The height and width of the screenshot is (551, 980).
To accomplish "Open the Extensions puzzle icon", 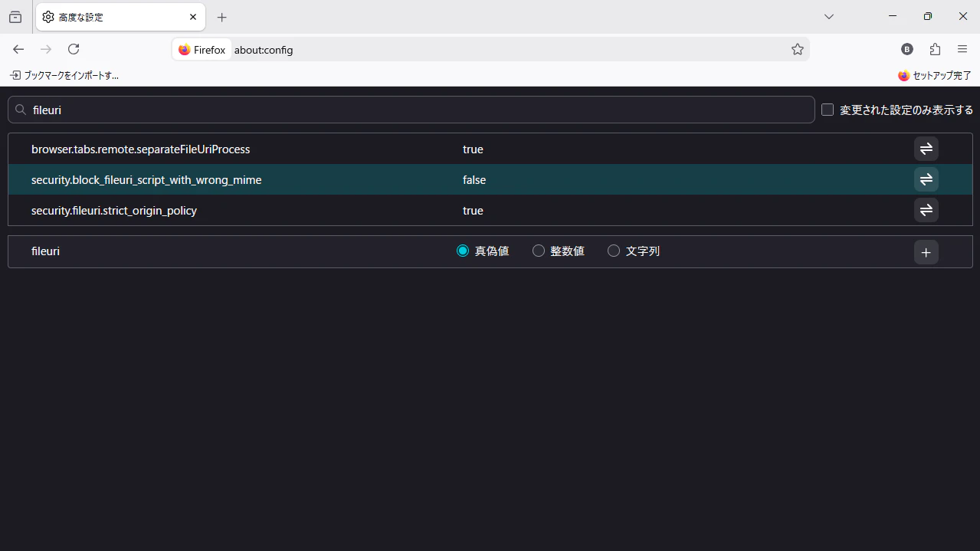I will 935,49.
